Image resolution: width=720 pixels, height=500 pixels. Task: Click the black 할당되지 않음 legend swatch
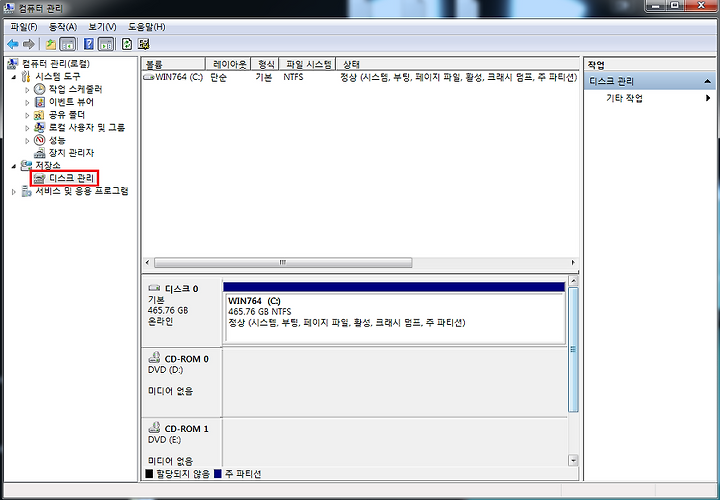point(149,474)
